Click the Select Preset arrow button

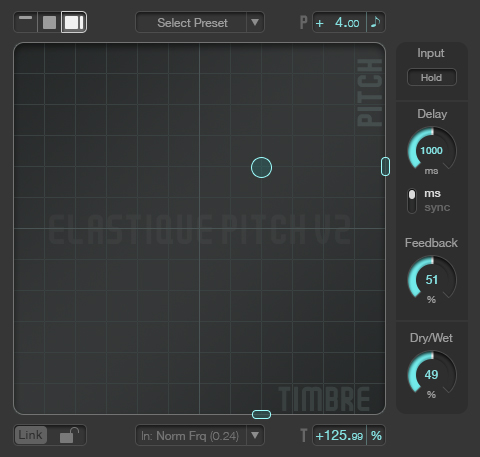[255, 22]
